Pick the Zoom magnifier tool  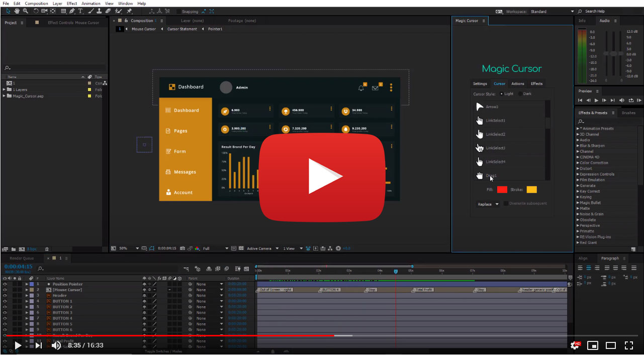26,11
